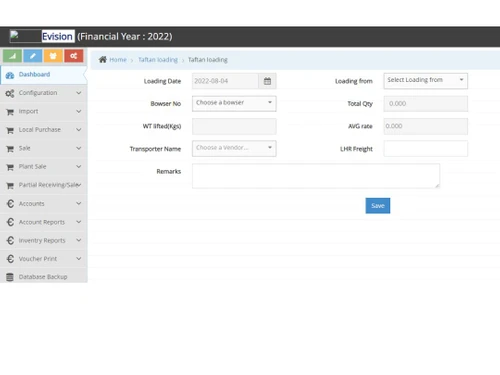The width and height of the screenshot is (500, 375).
Task: Open the Transporter Name vendor dropdown
Action: click(234, 148)
